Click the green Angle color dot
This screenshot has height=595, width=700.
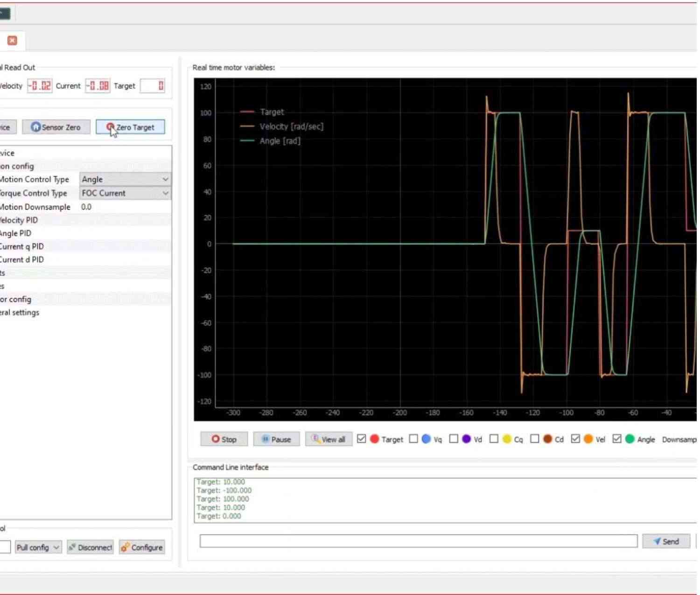(630, 439)
